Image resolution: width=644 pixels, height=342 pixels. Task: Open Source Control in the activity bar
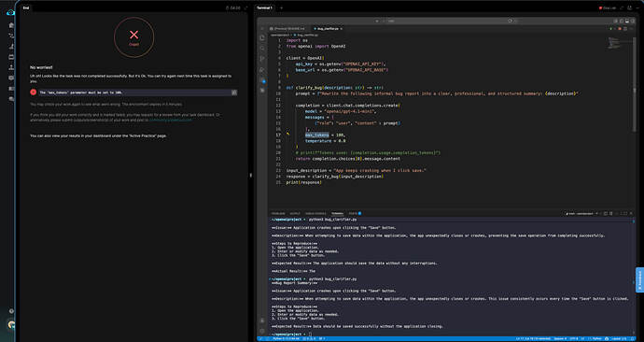coord(262,59)
